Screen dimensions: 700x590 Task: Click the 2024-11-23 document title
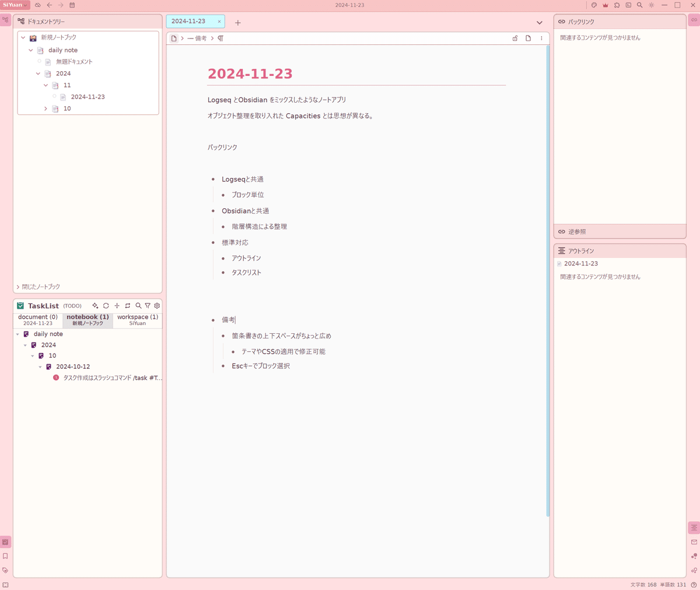[x=250, y=74]
